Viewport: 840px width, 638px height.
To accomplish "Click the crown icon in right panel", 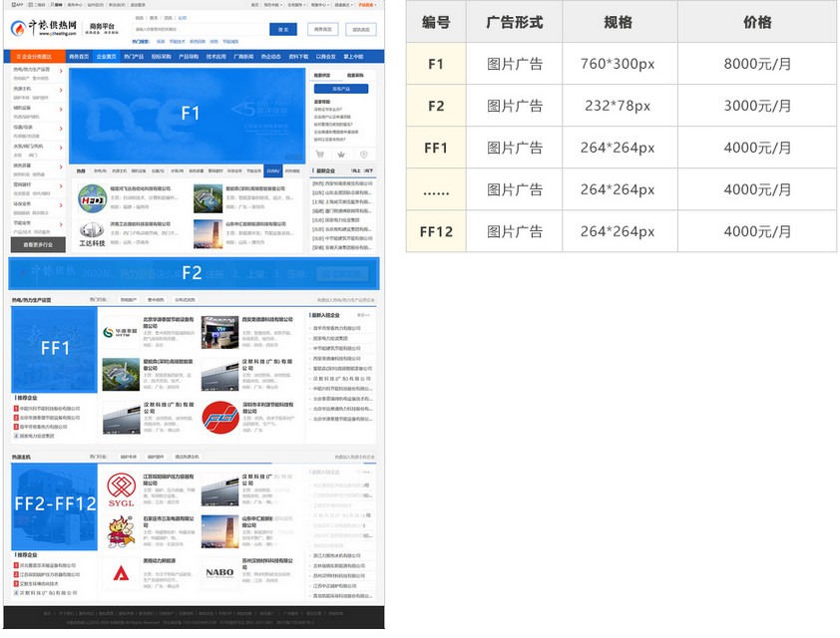I will point(341,155).
